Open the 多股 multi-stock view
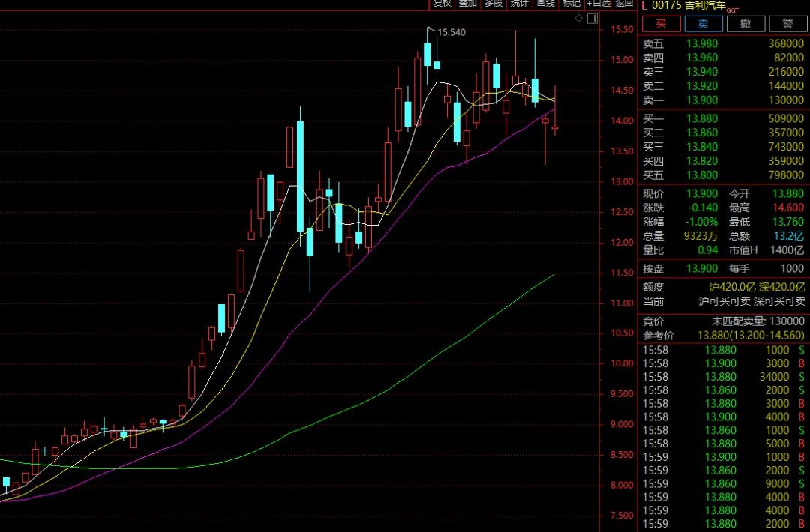 tap(493, 4)
